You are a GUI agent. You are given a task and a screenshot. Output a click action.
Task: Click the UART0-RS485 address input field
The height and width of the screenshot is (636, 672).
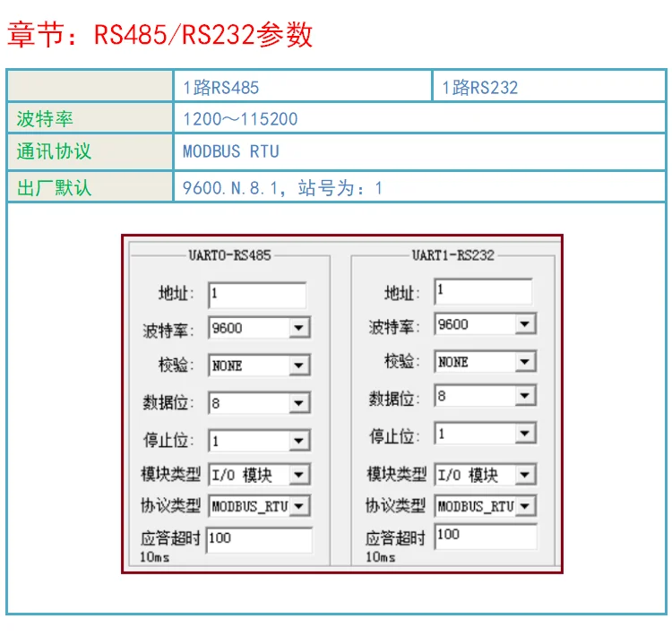click(257, 295)
